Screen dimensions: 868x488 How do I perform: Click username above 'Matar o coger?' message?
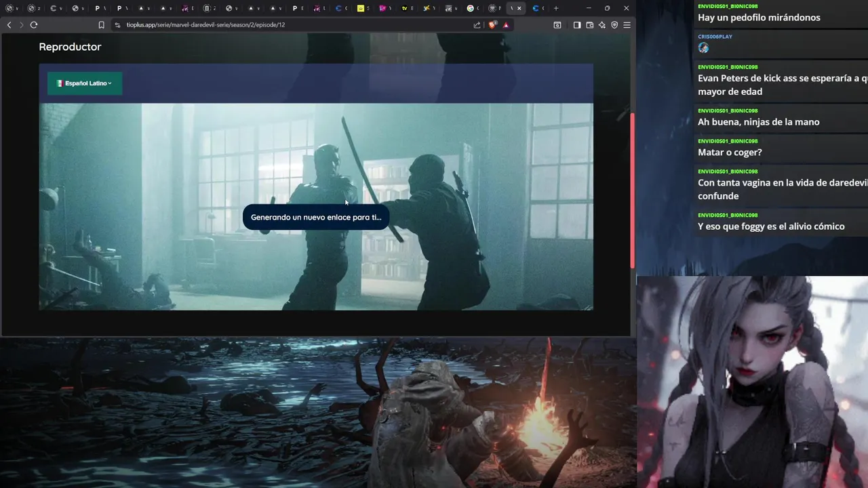(728, 141)
